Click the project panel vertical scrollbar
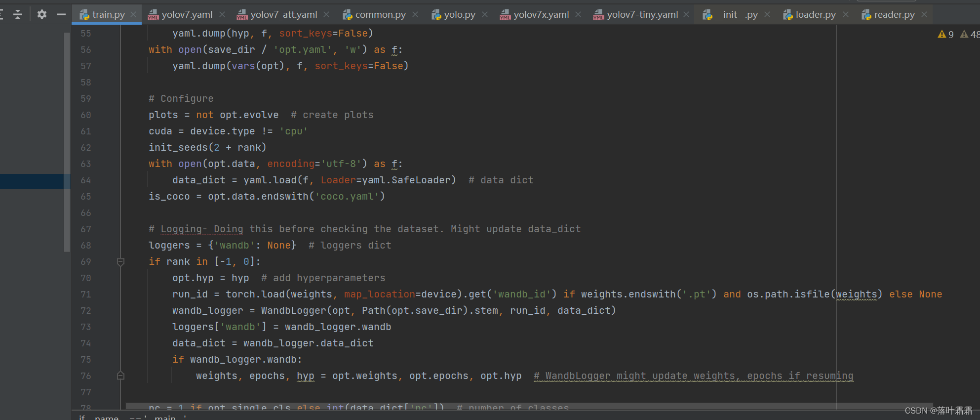The image size is (980, 420). point(67,142)
